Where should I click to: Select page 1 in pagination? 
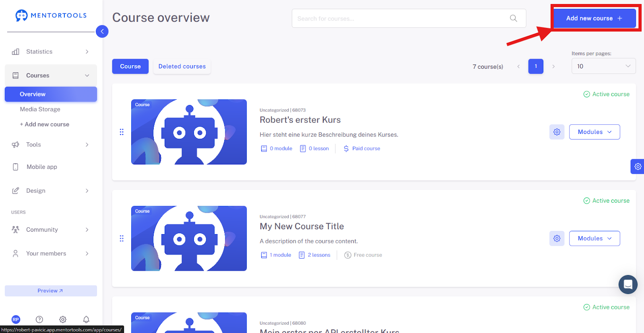tap(536, 66)
